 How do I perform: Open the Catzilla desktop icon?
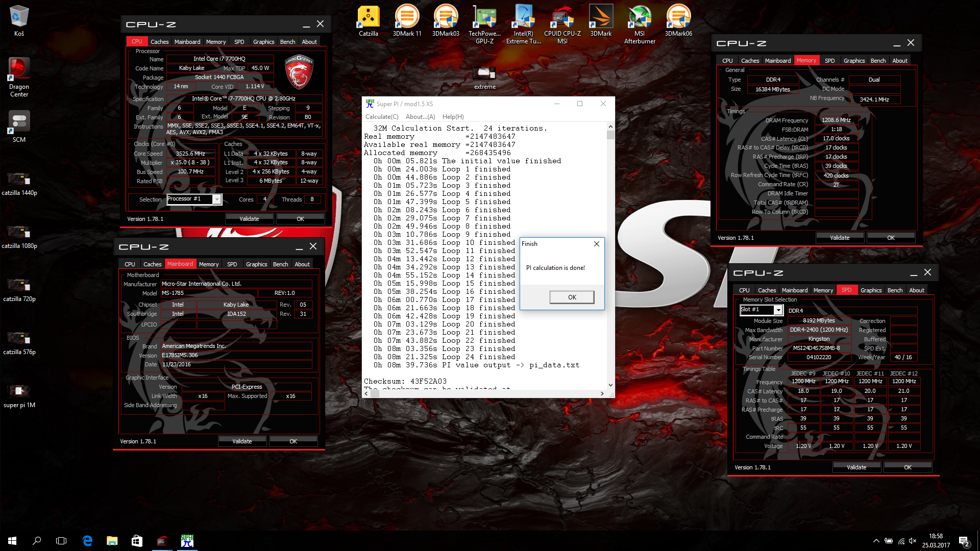(368, 21)
